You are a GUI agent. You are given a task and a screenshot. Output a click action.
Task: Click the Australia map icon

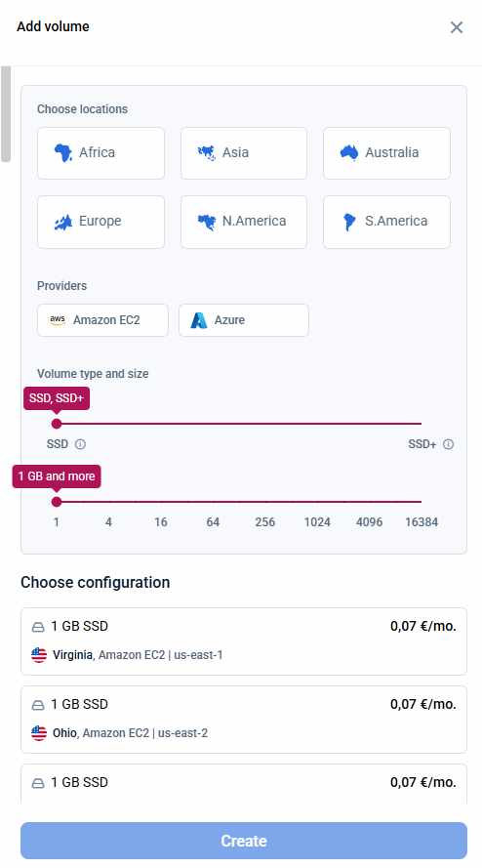pos(349,152)
